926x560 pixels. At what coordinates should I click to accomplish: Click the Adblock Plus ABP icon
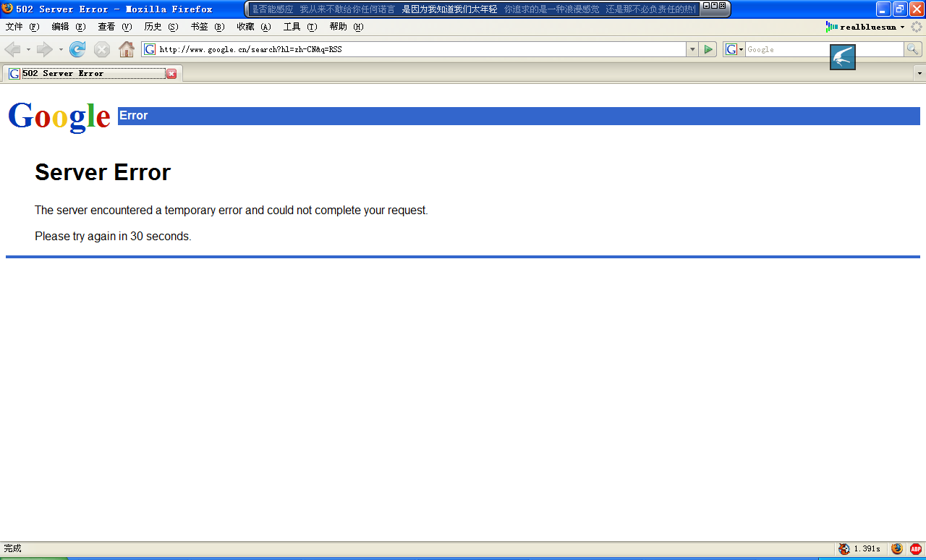(916, 549)
